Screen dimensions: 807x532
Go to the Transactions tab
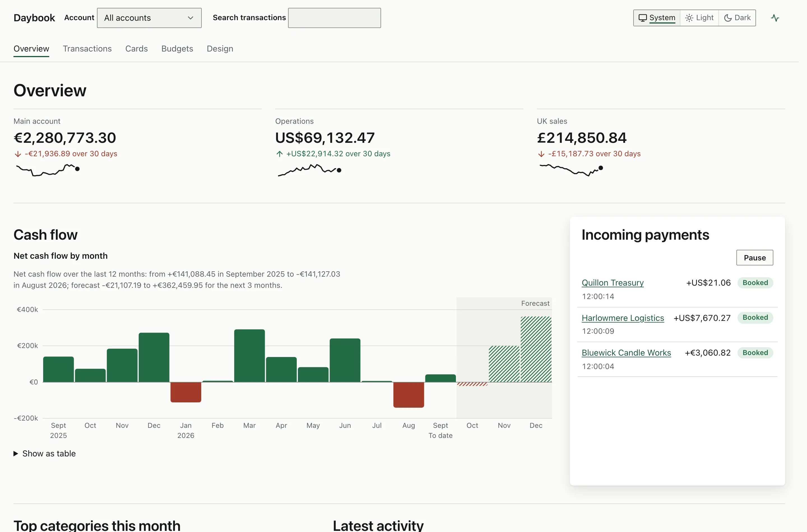pyautogui.click(x=87, y=48)
